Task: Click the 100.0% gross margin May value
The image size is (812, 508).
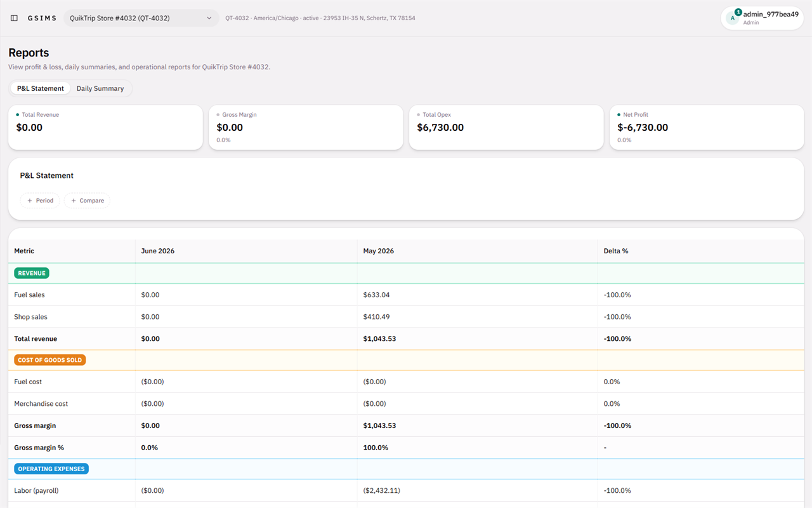Action: pos(376,448)
